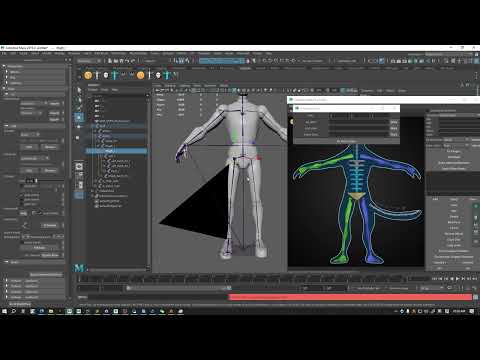Open the viewport Panels menu
The width and height of the screenshot is (480, 360).
(x=224, y=85)
